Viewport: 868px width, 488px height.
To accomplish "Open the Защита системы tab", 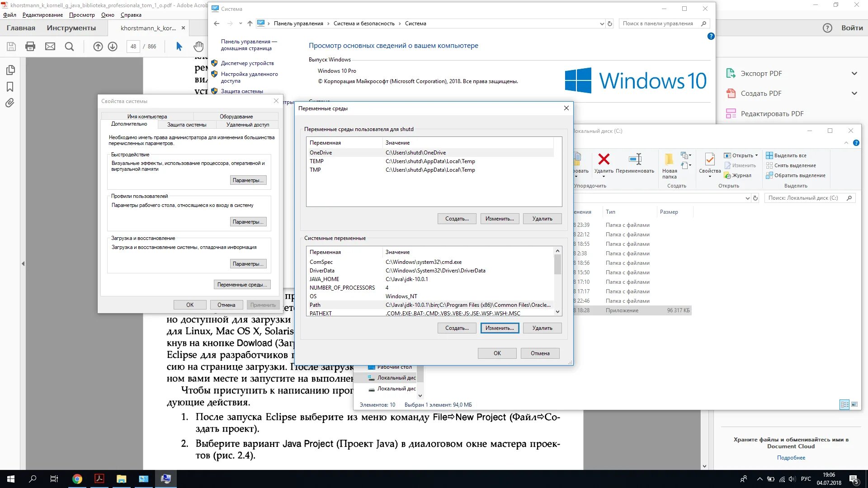I will point(187,125).
